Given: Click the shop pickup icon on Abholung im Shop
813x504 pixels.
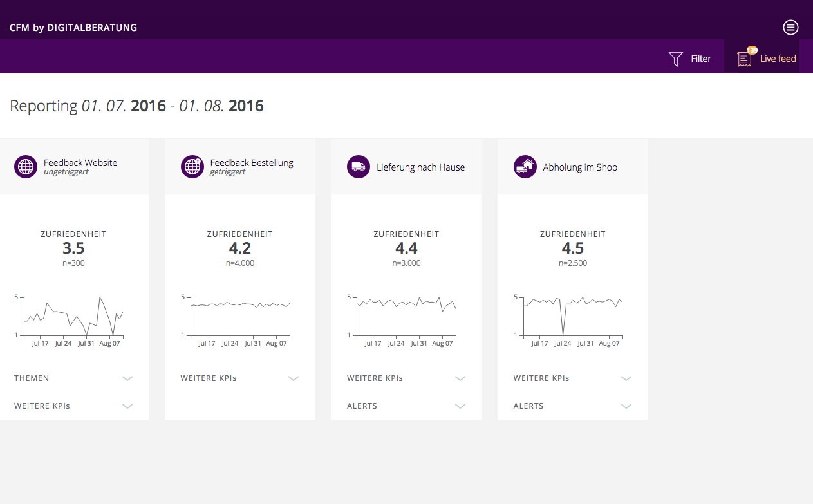Looking at the screenshot, I should [525, 167].
